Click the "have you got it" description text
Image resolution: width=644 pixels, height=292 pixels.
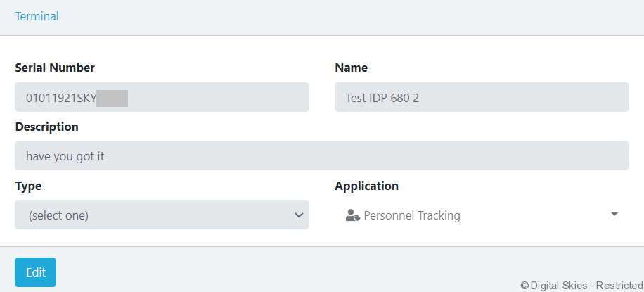click(65, 156)
